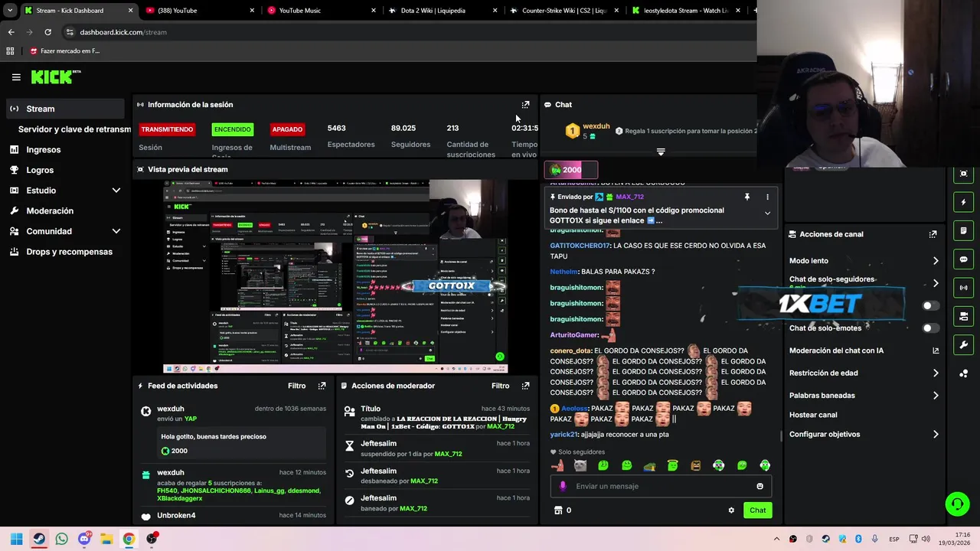This screenshot has width=980, height=551.
Task: Open the wrench tools icon in right sidebar
Action: coord(963,345)
